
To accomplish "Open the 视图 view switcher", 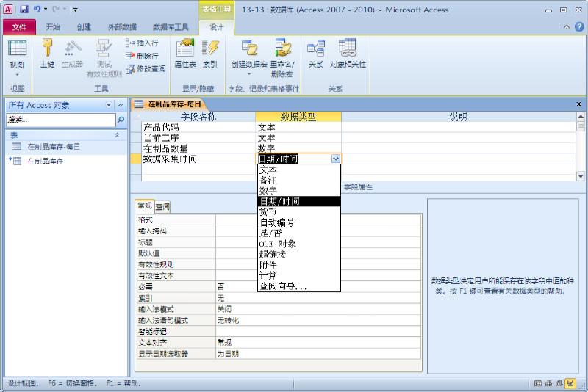I will click(17, 54).
